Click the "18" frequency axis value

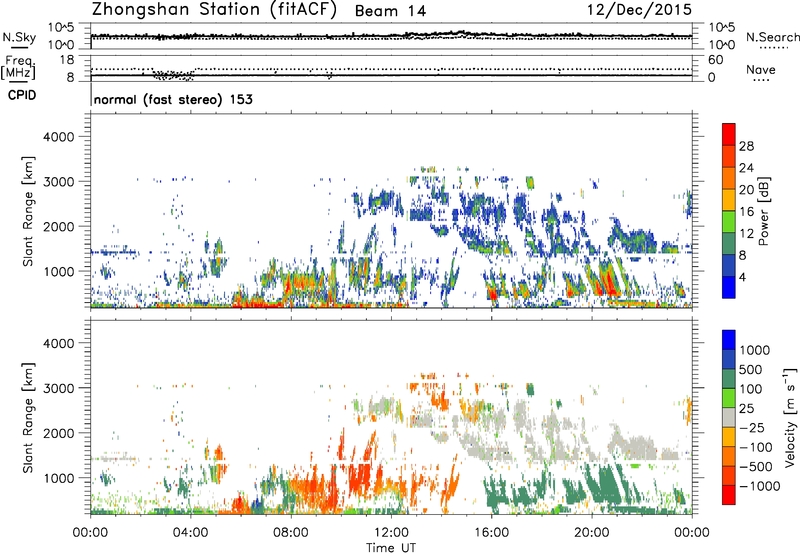67,60
